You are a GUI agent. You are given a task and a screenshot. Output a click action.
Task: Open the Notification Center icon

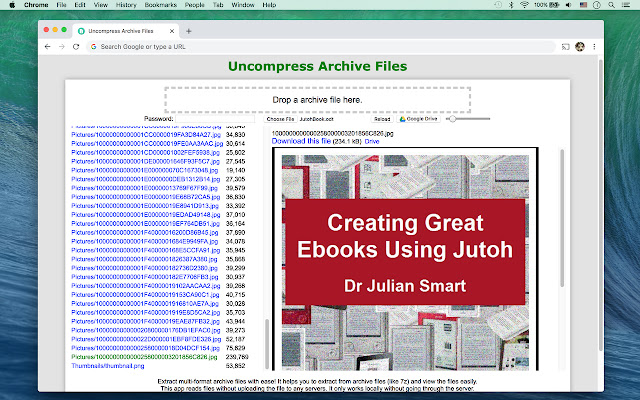click(x=625, y=5)
